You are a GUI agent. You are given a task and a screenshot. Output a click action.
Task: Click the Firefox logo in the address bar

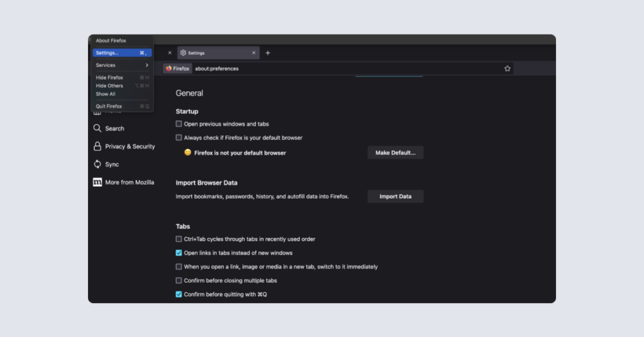pos(169,69)
